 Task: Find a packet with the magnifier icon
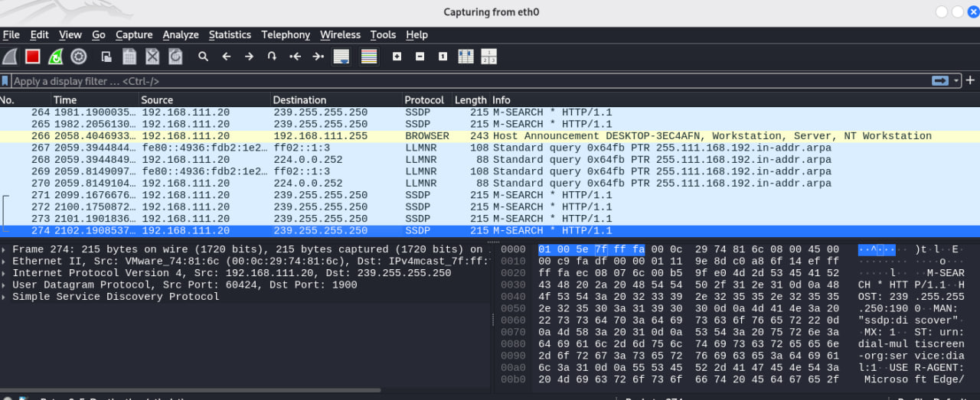tap(203, 57)
